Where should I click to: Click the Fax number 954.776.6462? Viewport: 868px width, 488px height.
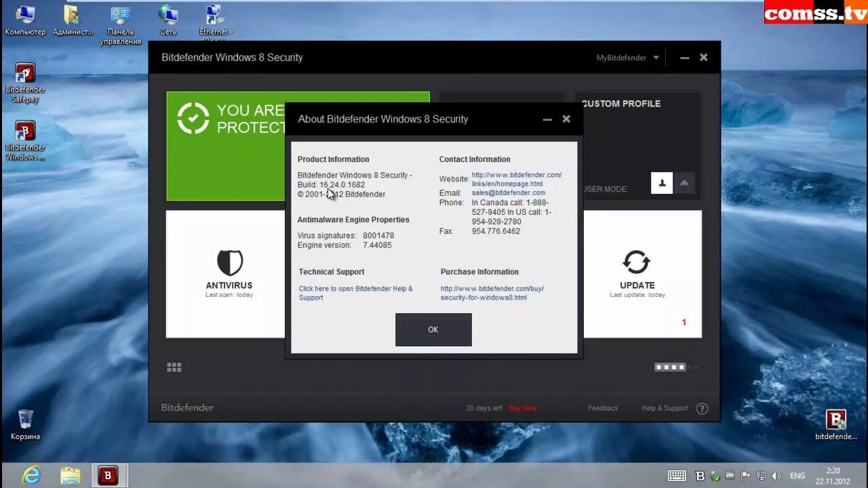point(496,231)
